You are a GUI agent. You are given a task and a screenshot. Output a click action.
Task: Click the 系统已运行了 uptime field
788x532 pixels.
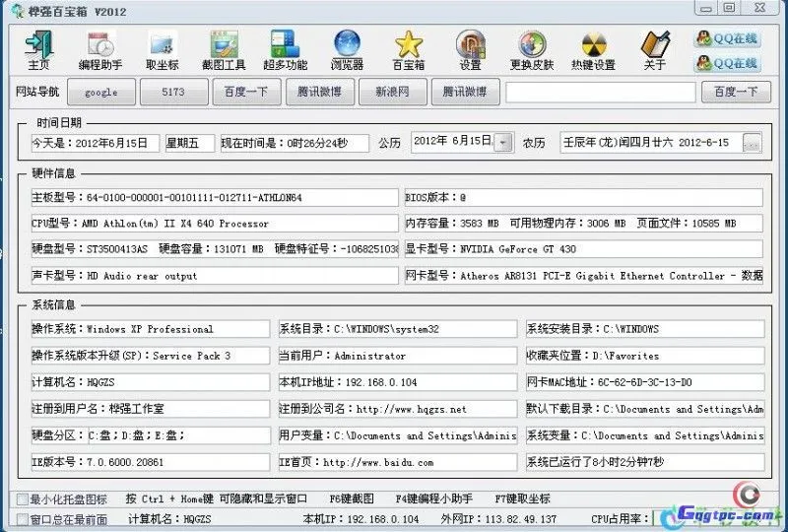coord(645,462)
